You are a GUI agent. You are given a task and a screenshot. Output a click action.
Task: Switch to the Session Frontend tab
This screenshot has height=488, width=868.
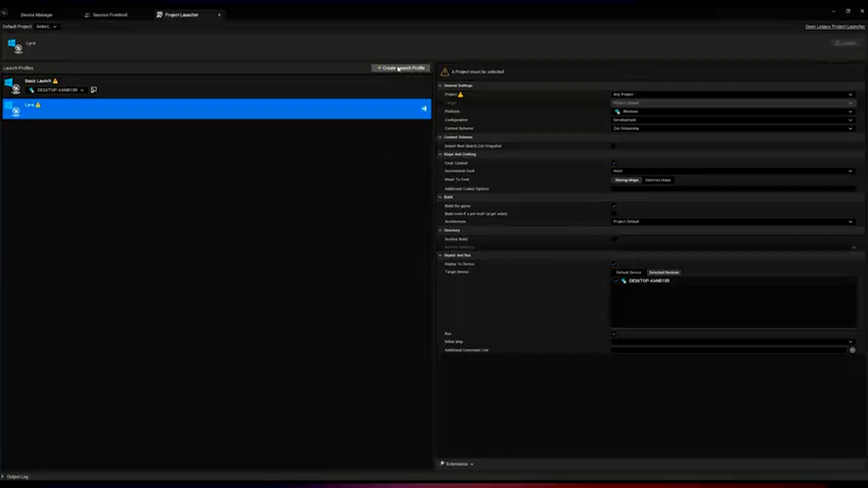click(x=109, y=14)
